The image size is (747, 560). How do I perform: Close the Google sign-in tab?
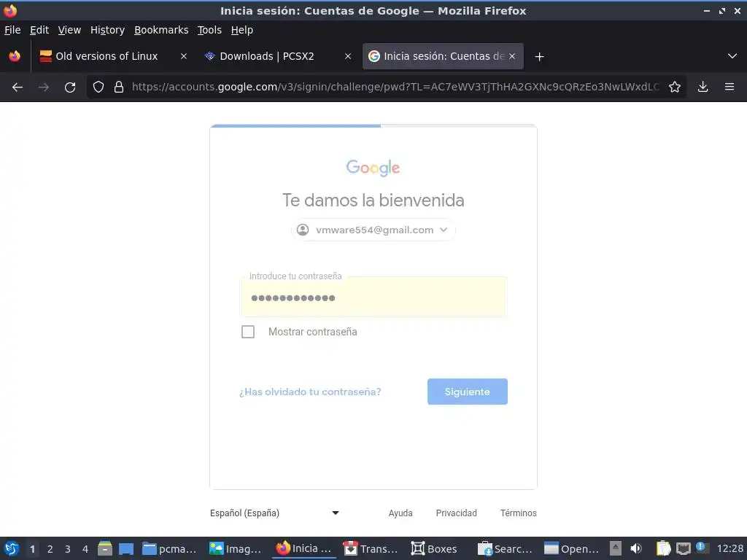click(512, 56)
